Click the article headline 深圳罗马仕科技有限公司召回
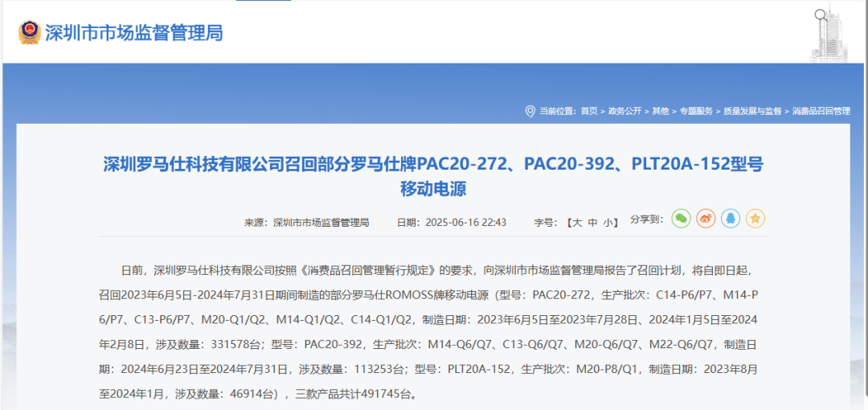 click(x=433, y=176)
